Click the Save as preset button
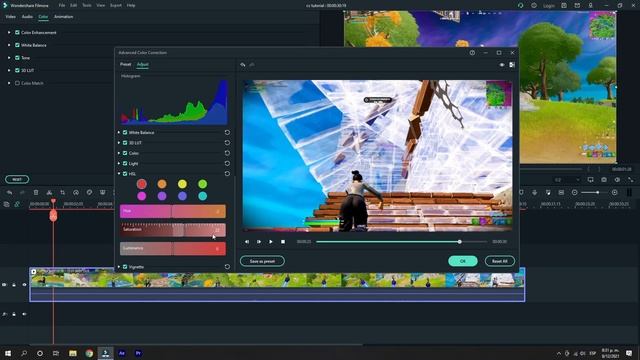Viewport: 640px width, 360px height. (x=262, y=261)
